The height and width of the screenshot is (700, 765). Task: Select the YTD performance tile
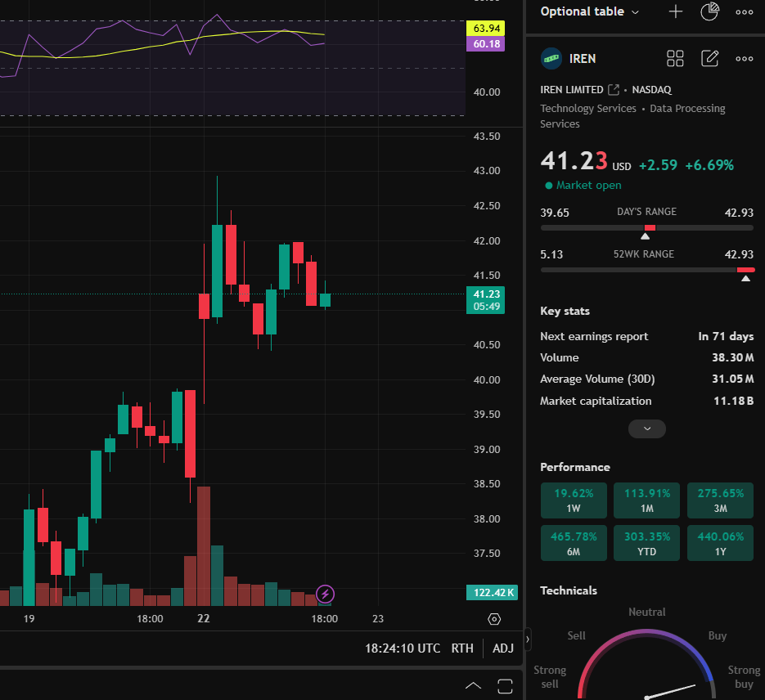(x=646, y=543)
